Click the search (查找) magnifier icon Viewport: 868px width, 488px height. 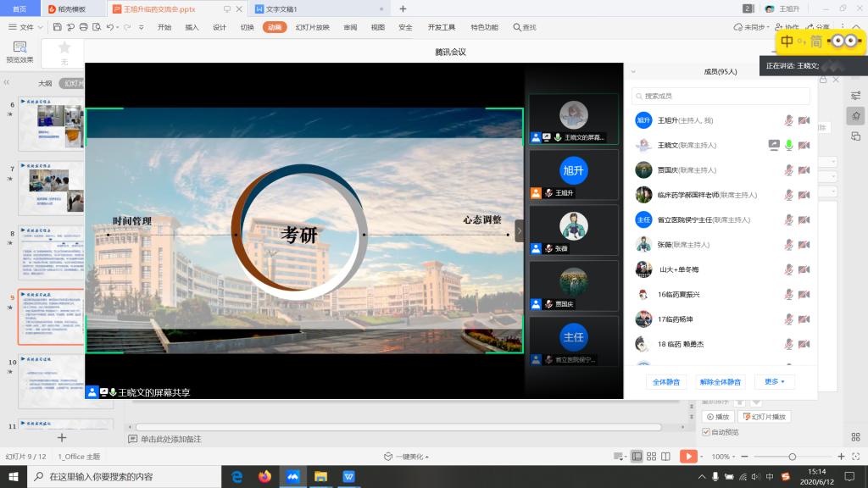pos(516,27)
